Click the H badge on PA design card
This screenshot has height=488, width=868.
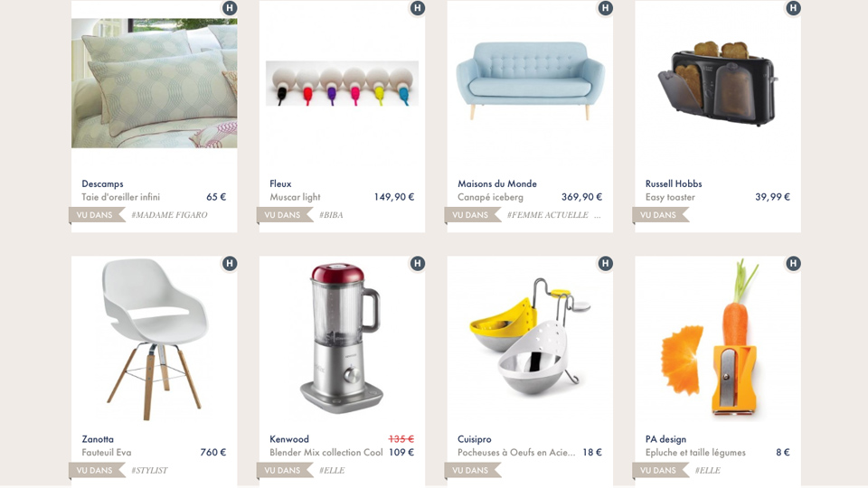point(793,263)
